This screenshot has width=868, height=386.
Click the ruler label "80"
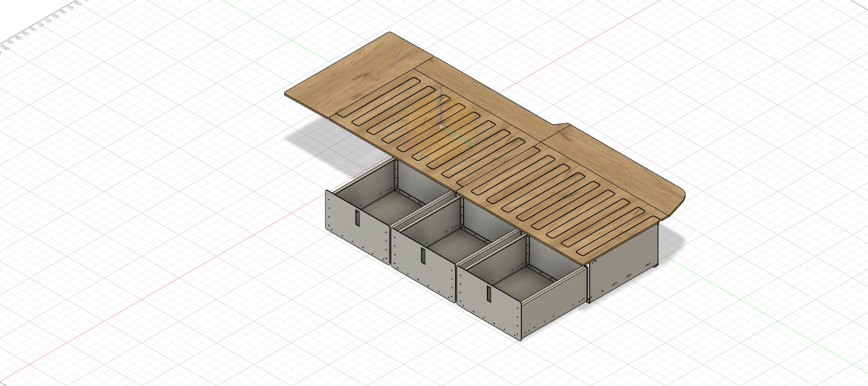33,29
